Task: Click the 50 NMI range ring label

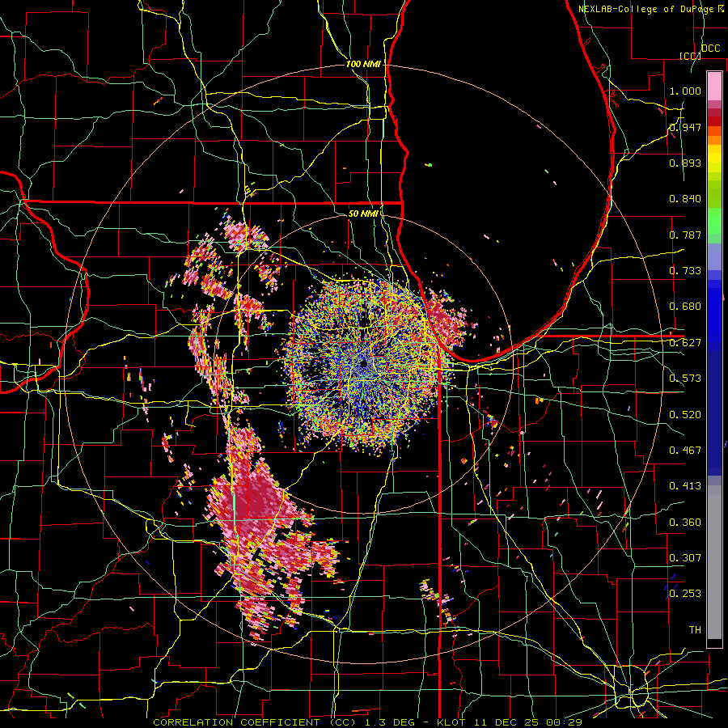Action: click(x=363, y=214)
